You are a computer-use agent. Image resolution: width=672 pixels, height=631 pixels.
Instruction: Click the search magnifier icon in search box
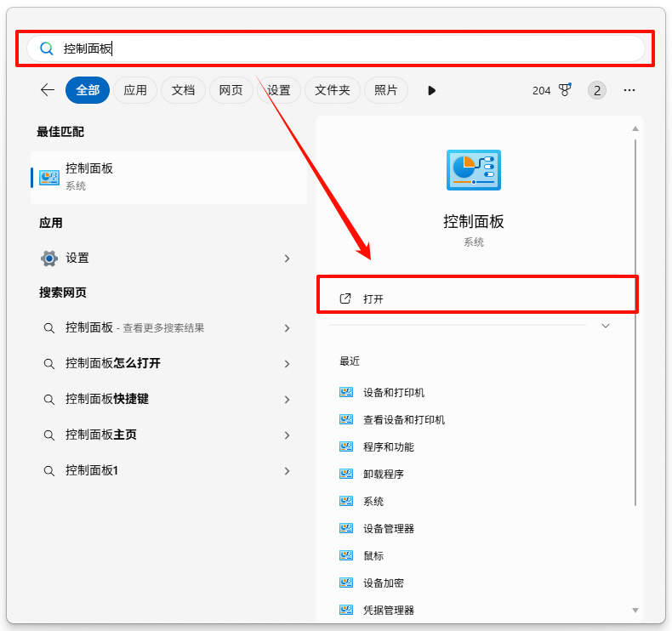point(47,49)
